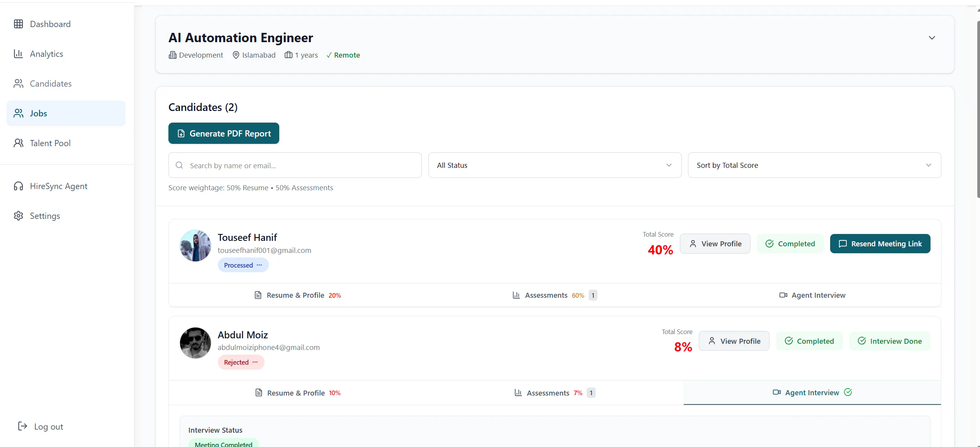Click email touseefhanif001@gmail.com
980x447 pixels.
pos(264,250)
